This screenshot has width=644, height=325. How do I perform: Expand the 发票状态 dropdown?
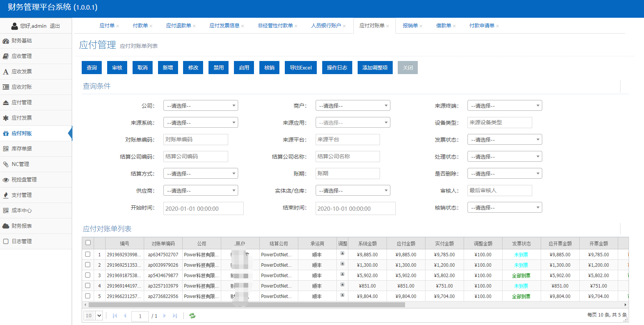[504, 140]
